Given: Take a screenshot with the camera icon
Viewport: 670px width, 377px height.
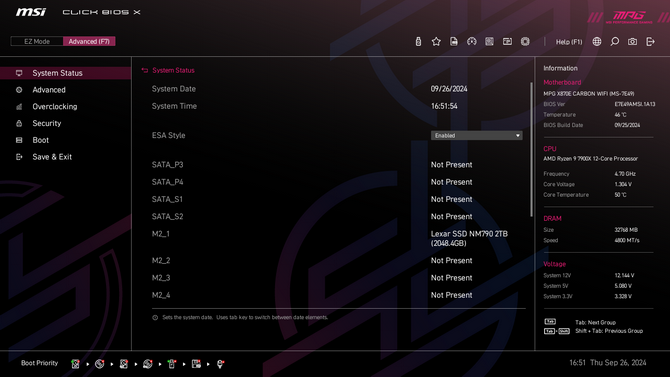Looking at the screenshot, I should coord(632,41).
